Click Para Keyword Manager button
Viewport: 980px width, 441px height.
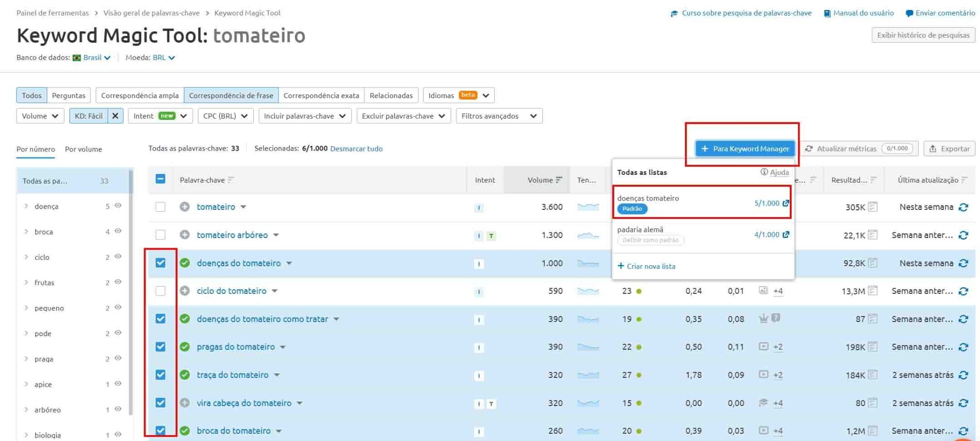(x=745, y=149)
